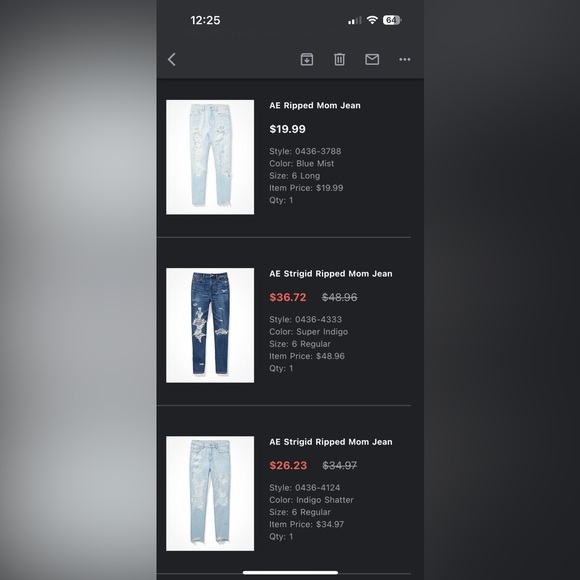Tap the battery level indicator
This screenshot has height=580, width=580.
coord(392,20)
